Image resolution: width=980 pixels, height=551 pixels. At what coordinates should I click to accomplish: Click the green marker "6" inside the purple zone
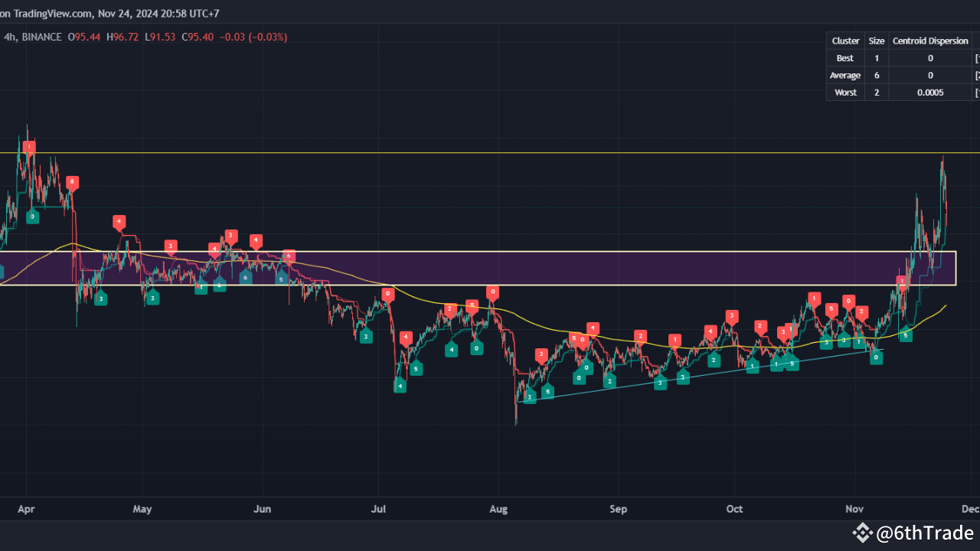246,277
